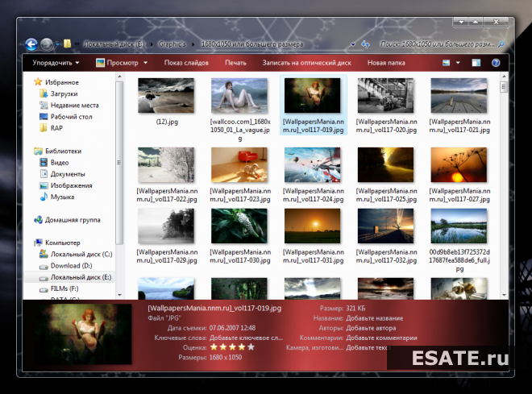Select the vol117-021.jpg thumbnail

459,96
